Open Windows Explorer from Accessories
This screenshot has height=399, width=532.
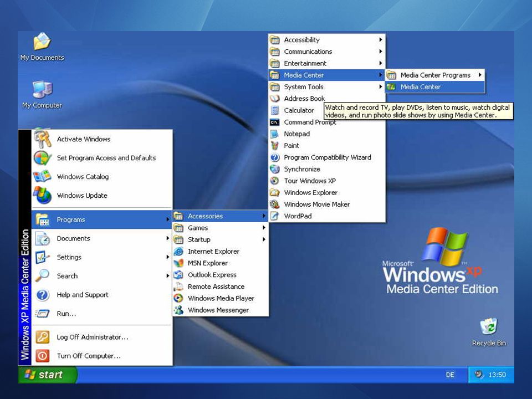[327, 193]
